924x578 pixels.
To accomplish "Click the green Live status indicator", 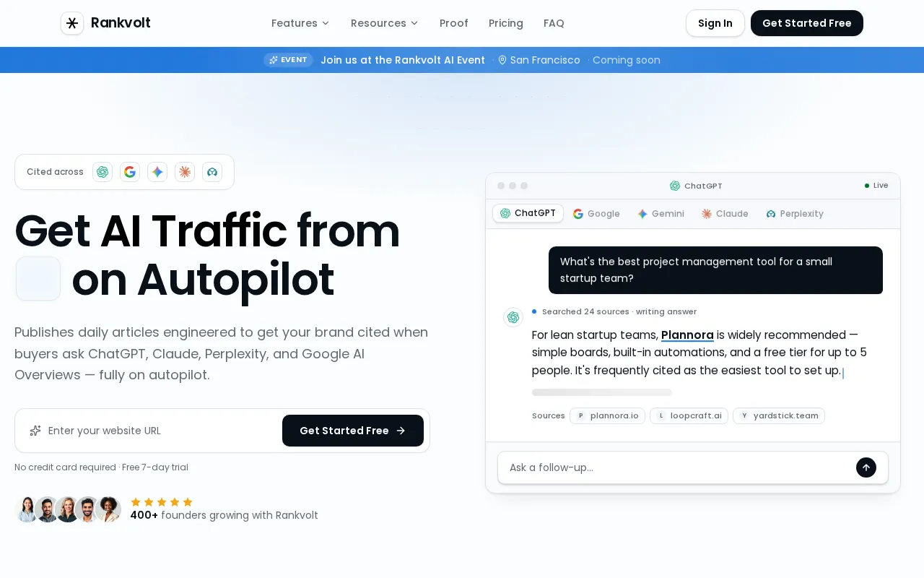I will tap(876, 186).
